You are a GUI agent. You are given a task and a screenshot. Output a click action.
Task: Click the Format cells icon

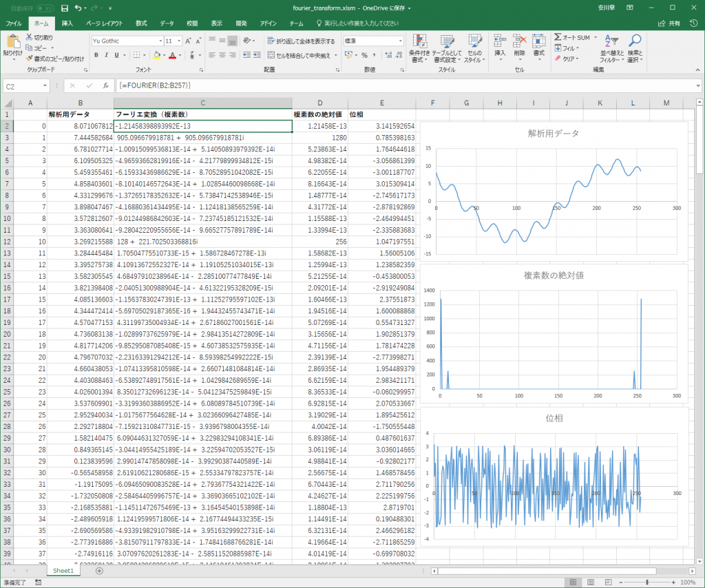pyautogui.click(x=538, y=42)
